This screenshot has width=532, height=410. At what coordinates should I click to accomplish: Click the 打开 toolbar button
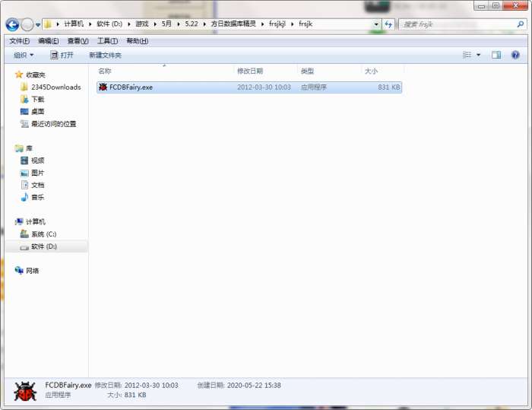coord(62,55)
